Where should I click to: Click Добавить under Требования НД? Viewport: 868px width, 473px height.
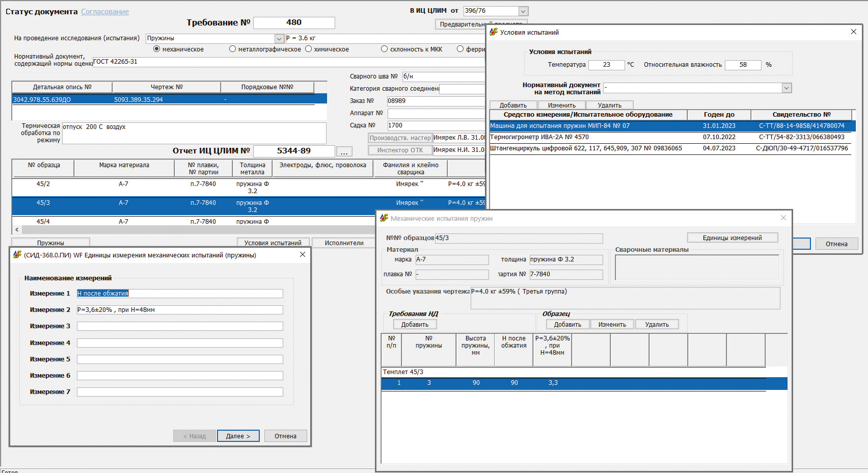[415, 325]
